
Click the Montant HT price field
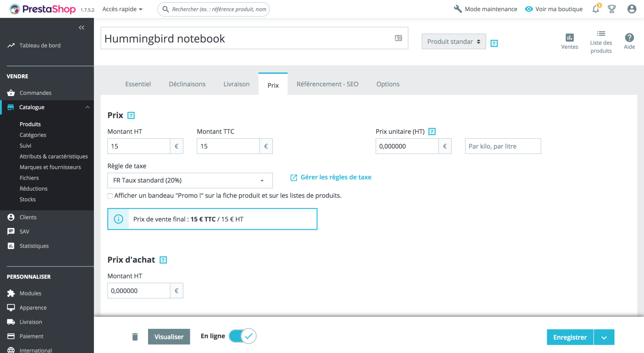tap(139, 146)
